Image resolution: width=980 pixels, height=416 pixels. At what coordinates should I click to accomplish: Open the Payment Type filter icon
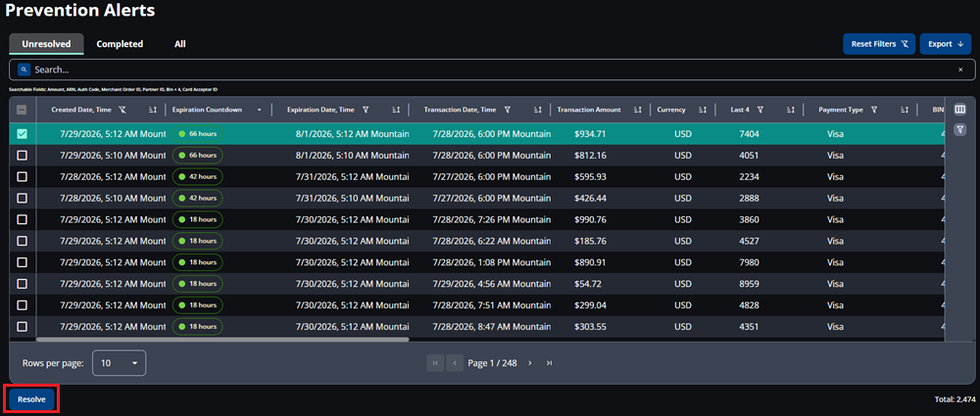point(874,110)
